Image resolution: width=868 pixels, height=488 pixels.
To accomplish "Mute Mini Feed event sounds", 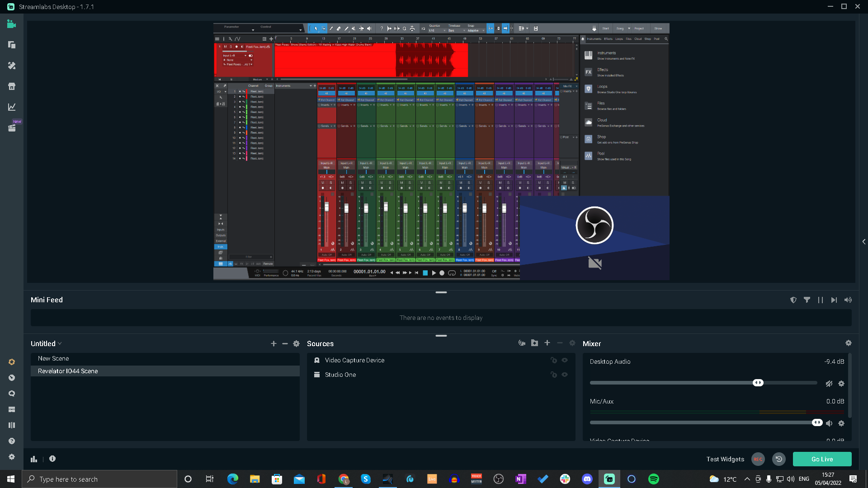I will pos(848,300).
